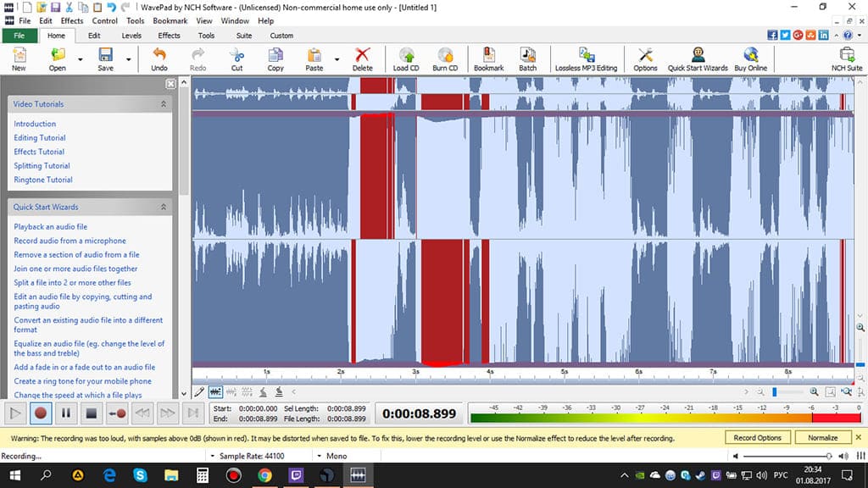Switch to the Levels ribbon tab
The image size is (868, 488).
131,36
